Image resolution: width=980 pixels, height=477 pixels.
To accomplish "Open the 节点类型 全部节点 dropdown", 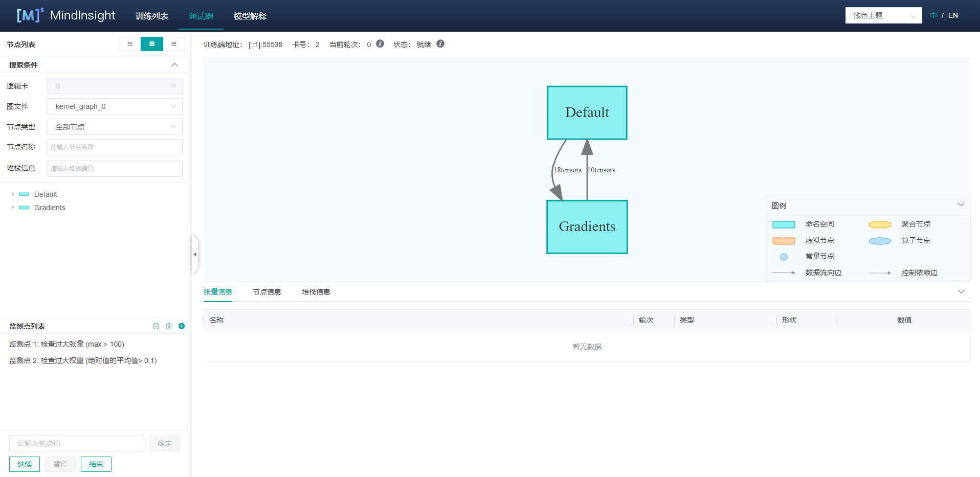I will coord(115,127).
